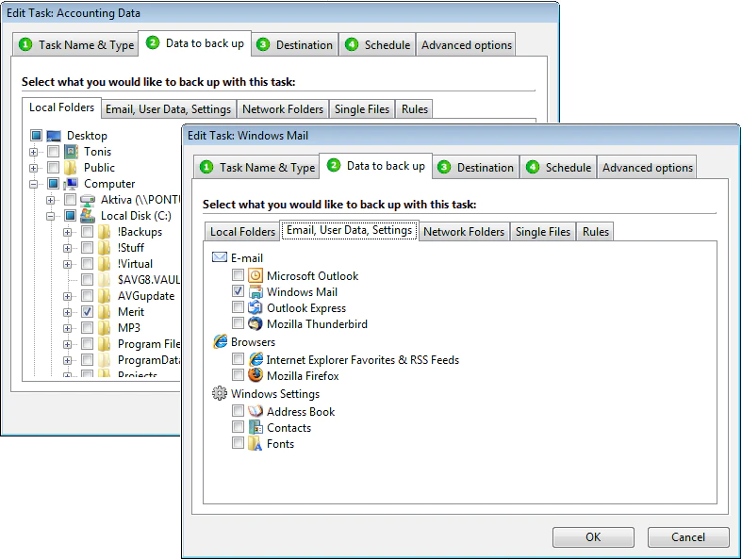Check the Mozilla Thunderbird checkbox
742x560 pixels.
click(x=238, y=323)
